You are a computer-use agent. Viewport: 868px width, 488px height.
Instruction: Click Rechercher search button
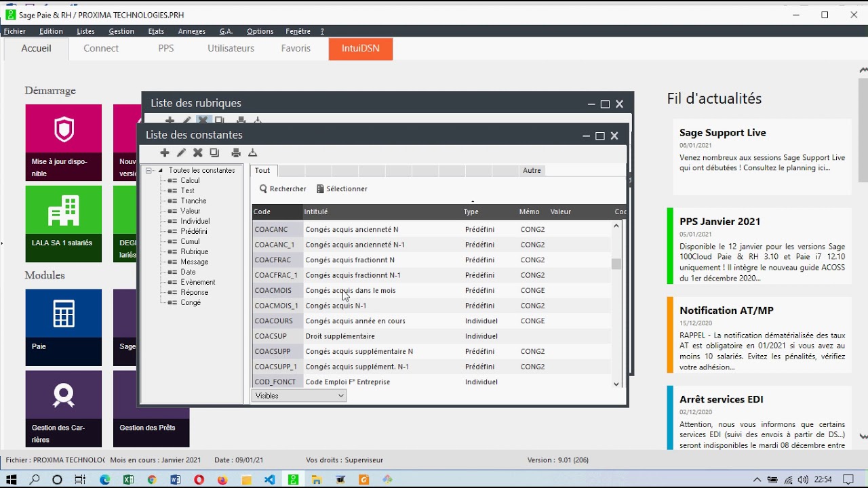coord(283,189)
